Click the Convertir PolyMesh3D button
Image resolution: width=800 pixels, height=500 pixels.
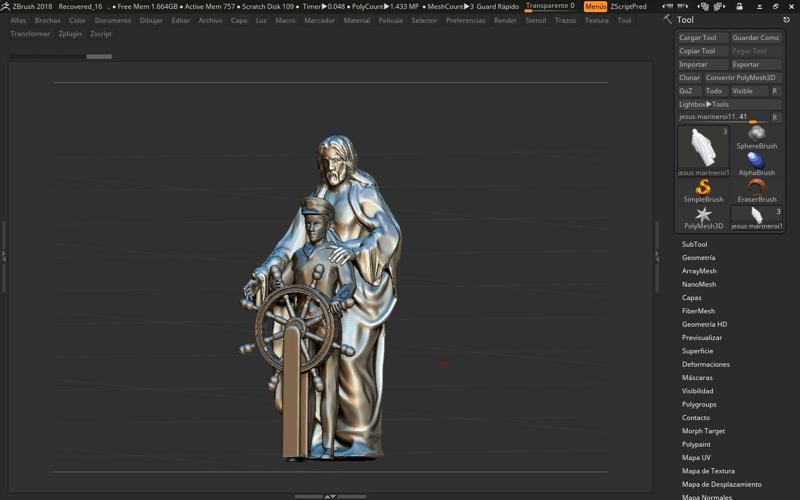point(742,78)
